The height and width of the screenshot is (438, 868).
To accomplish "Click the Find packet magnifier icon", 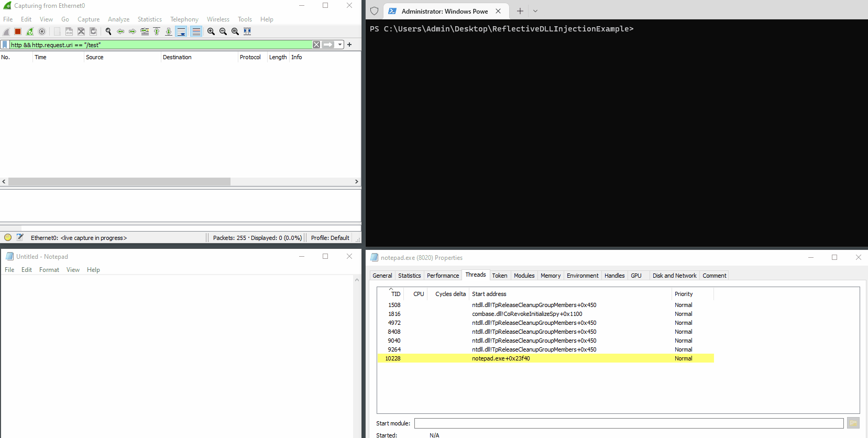I will click(x=108, y=31).
